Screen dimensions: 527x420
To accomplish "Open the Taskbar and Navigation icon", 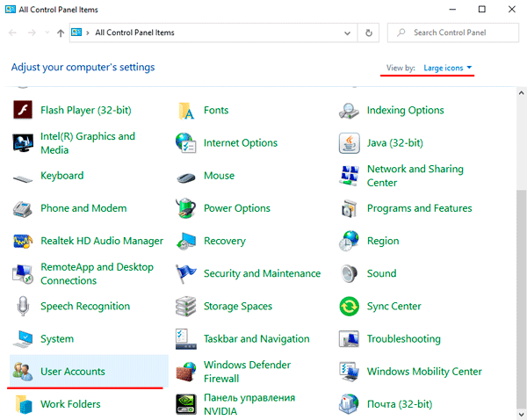I will click(x=186, y=339).
